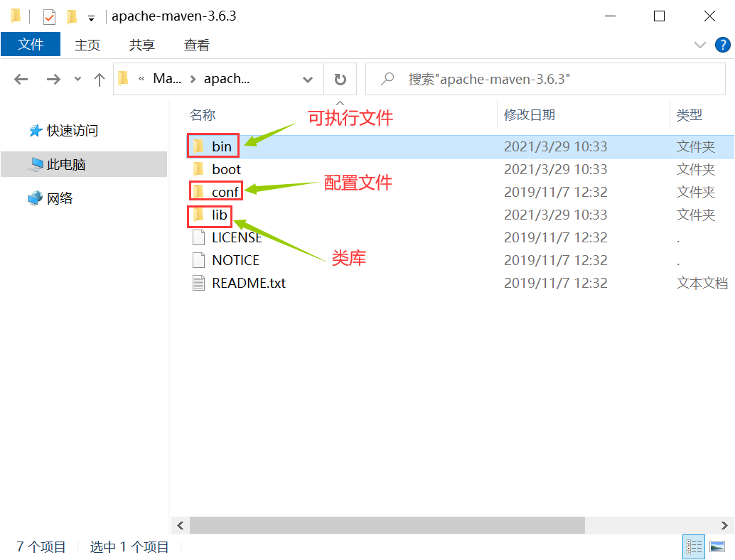Expand the ribbon with chevron

click(699, 45)
